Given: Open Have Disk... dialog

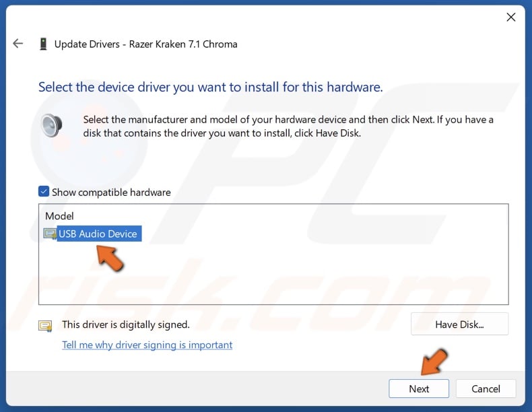Looking at the screenshot, I should click(459, 324).
